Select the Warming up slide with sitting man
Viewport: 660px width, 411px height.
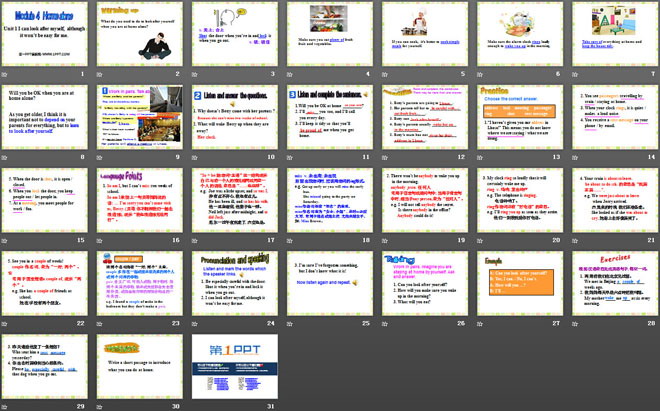(140, 34)
